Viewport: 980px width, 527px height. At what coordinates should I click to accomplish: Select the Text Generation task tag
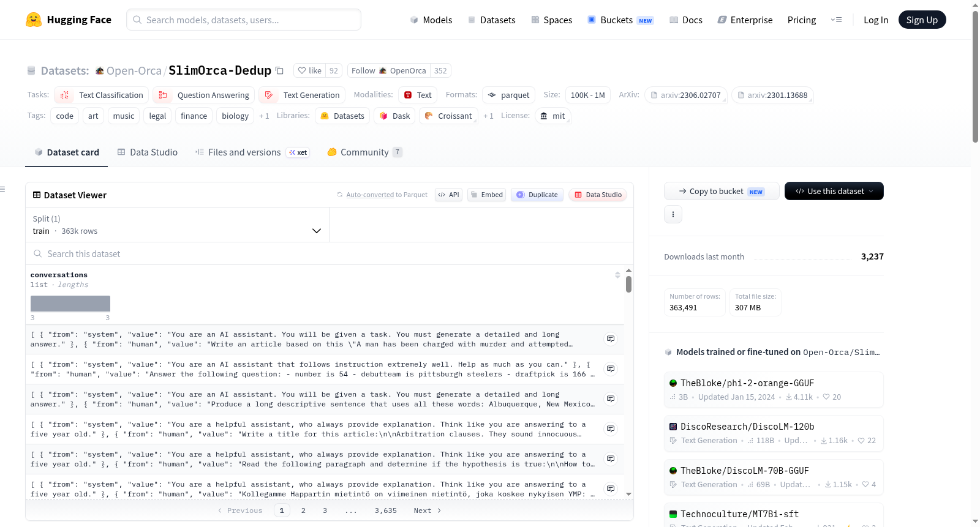[x=302, y=95]
